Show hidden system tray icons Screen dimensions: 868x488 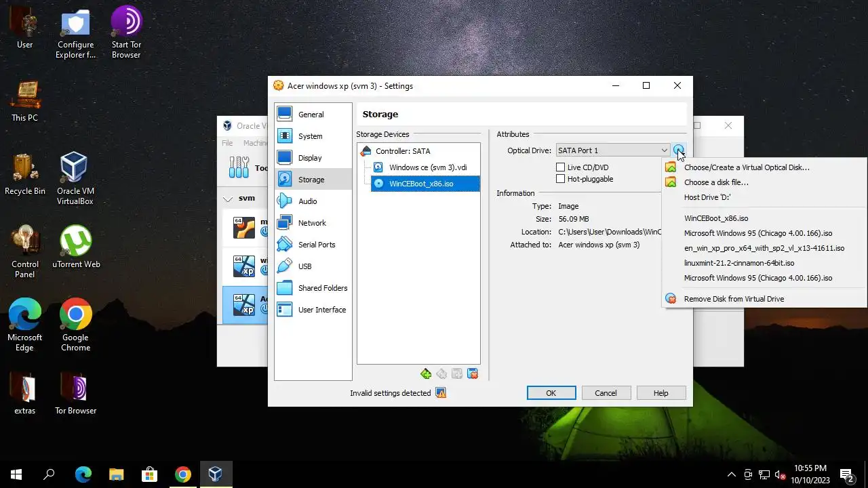[731, 474]
